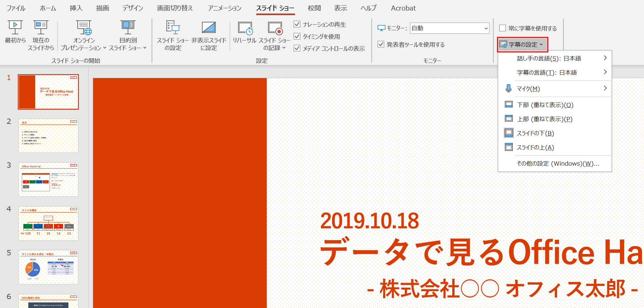
Task: Open その他の設定 (Windows)(W)... entry
Action: tap(555, 163)
